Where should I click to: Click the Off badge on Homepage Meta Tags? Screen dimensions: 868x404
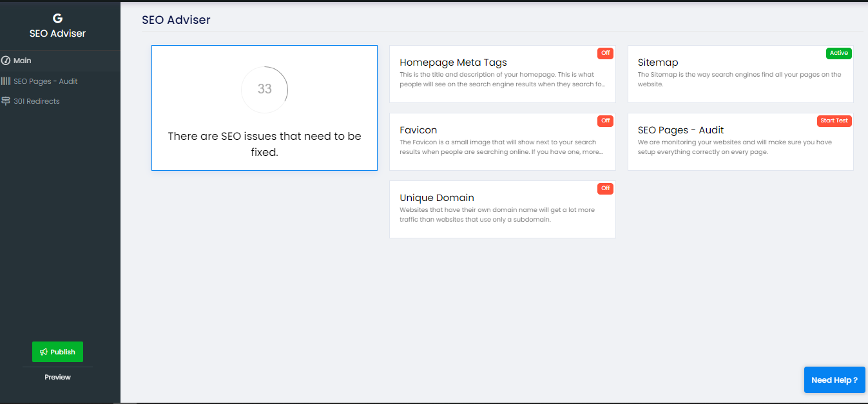click(x=605, y=53)
